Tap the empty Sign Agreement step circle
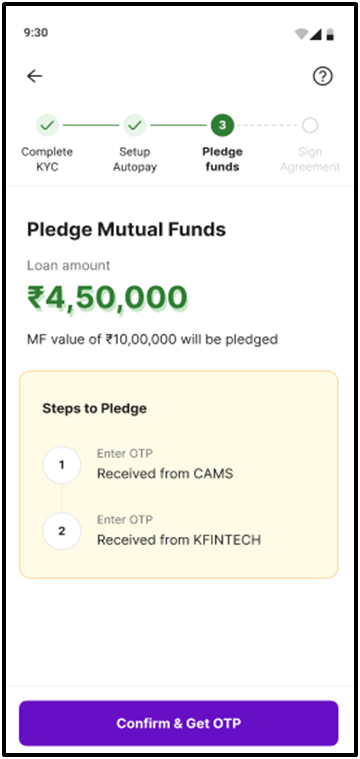The image size is (360, 759). tap(310, 126)
